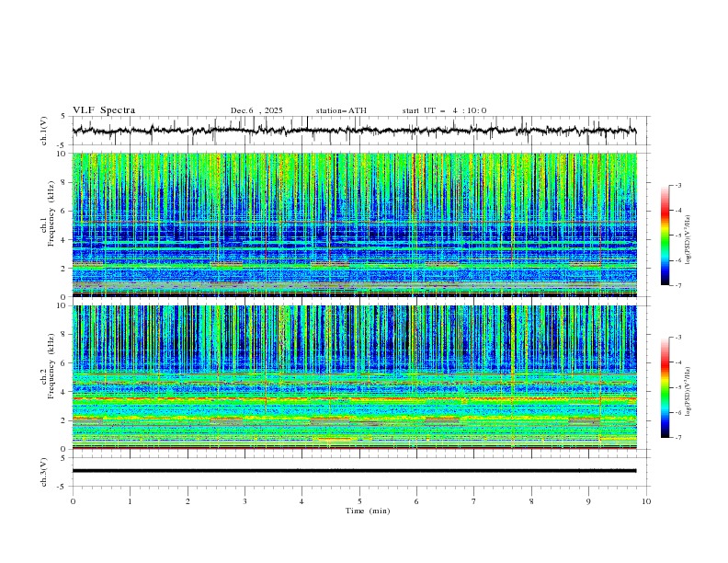Image resolution: width=728 pixels, height=563 pixels.
Task: Click the station=ATH label
Action: tap(341, 110)
